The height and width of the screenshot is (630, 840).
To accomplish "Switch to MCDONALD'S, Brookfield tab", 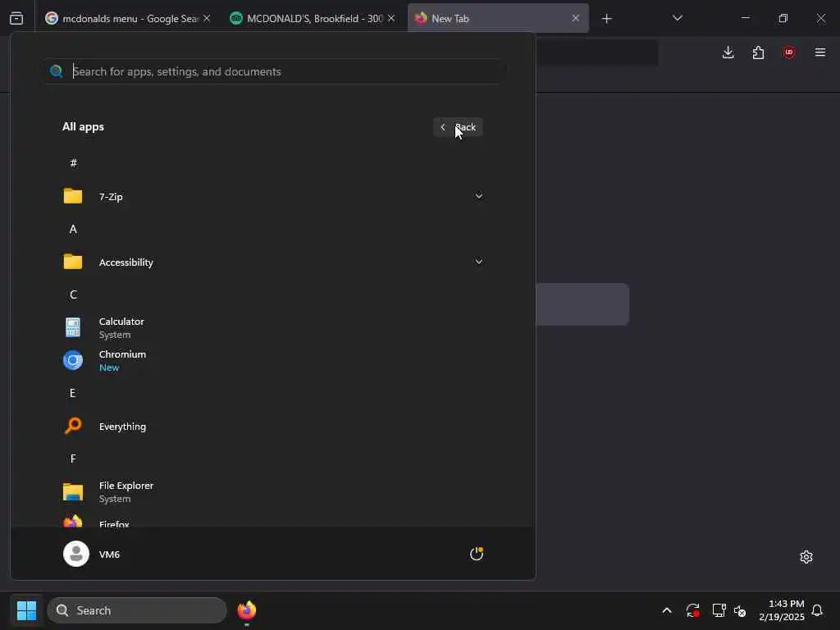I will click(x=311, y=18).
